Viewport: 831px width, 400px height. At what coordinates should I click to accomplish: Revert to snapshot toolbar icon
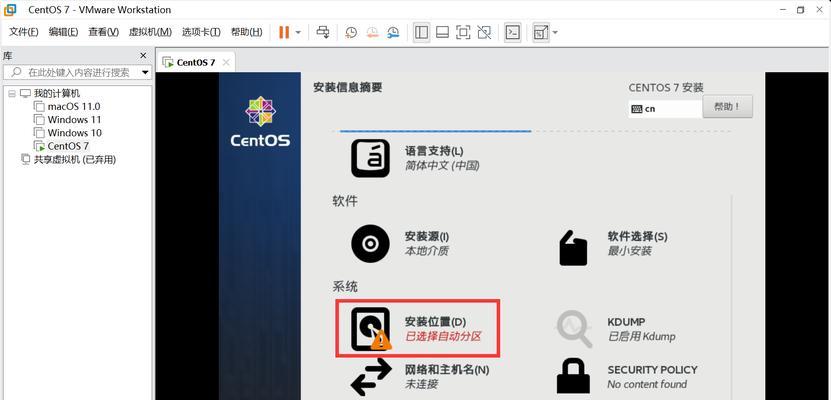click(373, 32)
